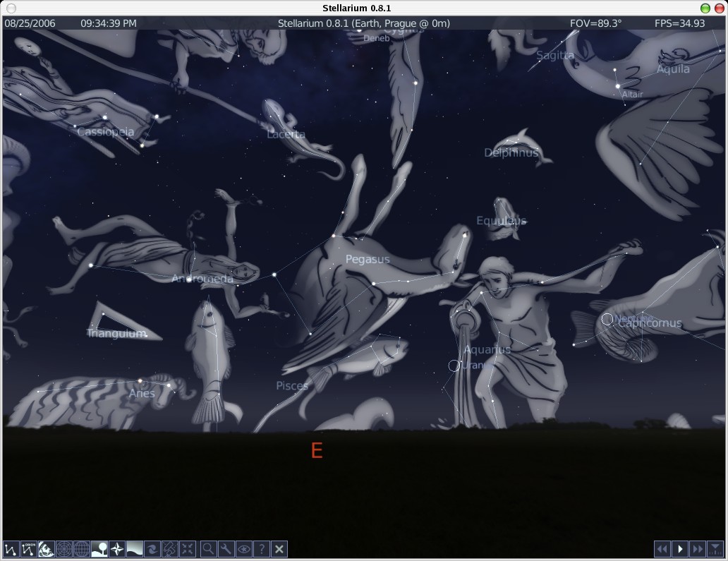Click the Cassiopeia constellation label
The height and width of the screenshot is (561, 728).
105,132
